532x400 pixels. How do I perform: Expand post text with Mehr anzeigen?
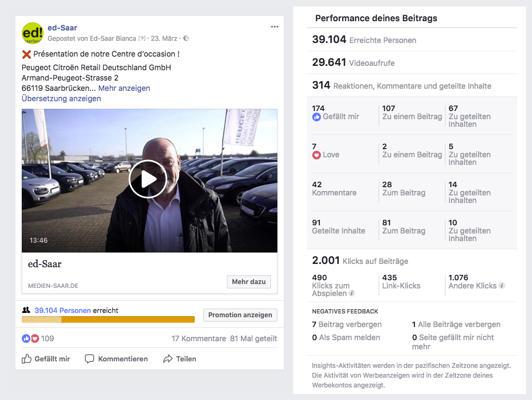[x=124, y=88]
